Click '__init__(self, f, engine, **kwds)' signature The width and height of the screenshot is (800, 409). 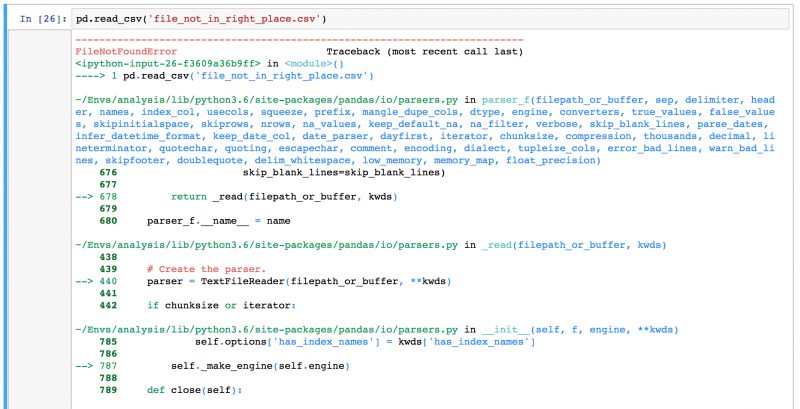(x=580, y=329)
